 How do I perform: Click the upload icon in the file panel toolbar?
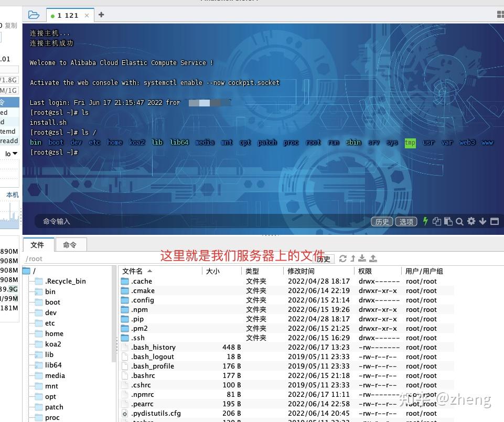tap(372, 258)
